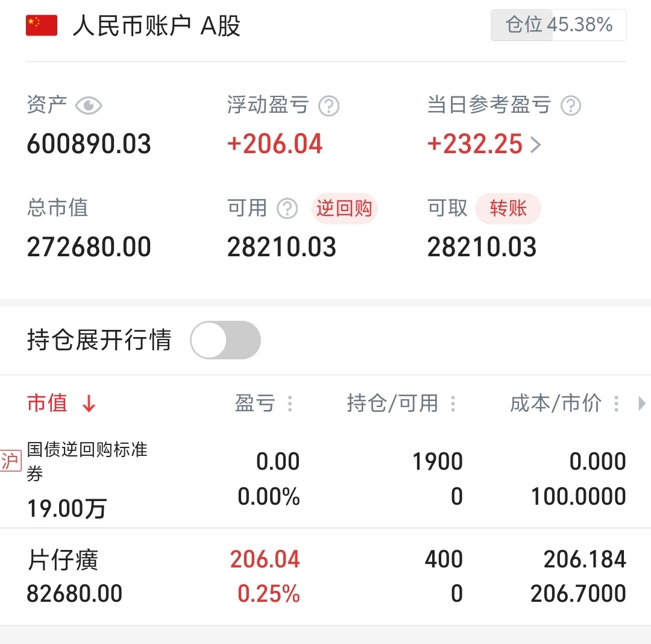
Task: Toggle the 持仓展开行情 switch
Action: tap(225, 340)
